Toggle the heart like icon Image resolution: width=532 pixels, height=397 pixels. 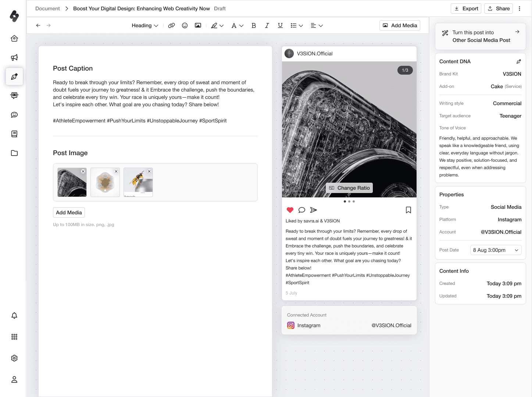290,210
